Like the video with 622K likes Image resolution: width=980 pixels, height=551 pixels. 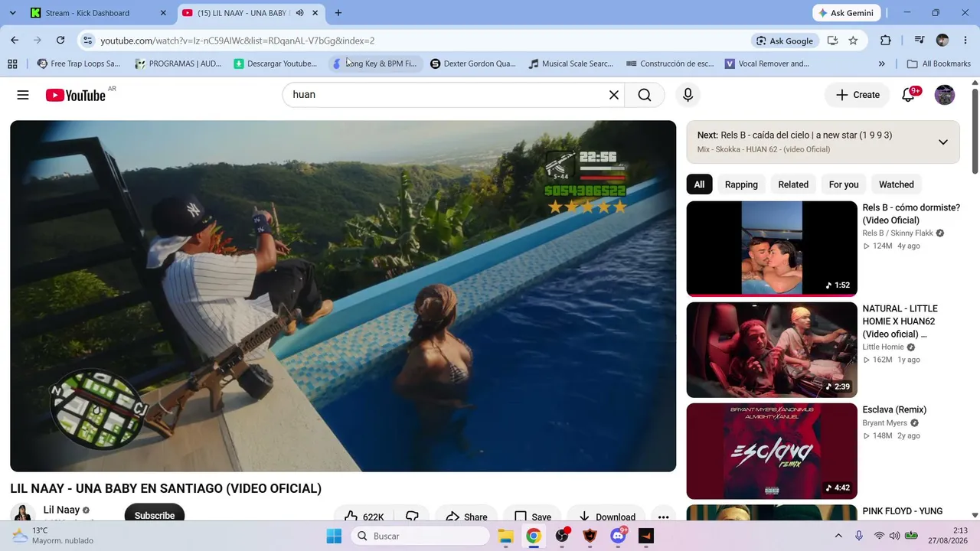[364, 517]
